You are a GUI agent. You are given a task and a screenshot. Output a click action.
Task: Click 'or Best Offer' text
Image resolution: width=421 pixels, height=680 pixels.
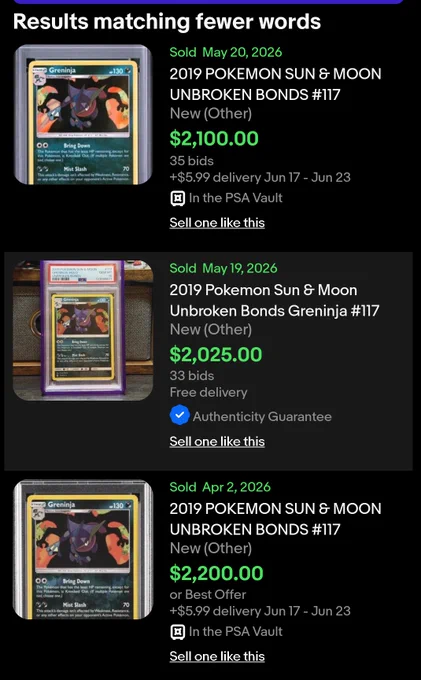(x=208, y=595)
